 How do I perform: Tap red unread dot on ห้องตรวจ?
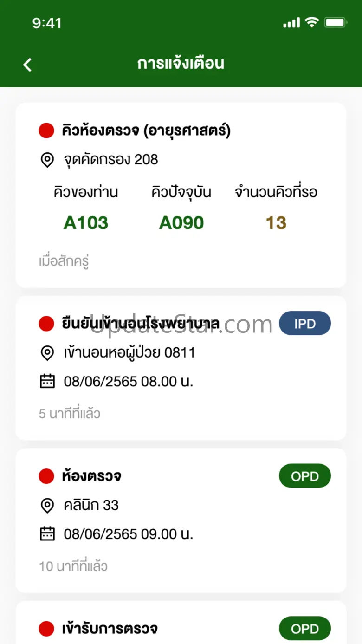(x=46, y=476)
